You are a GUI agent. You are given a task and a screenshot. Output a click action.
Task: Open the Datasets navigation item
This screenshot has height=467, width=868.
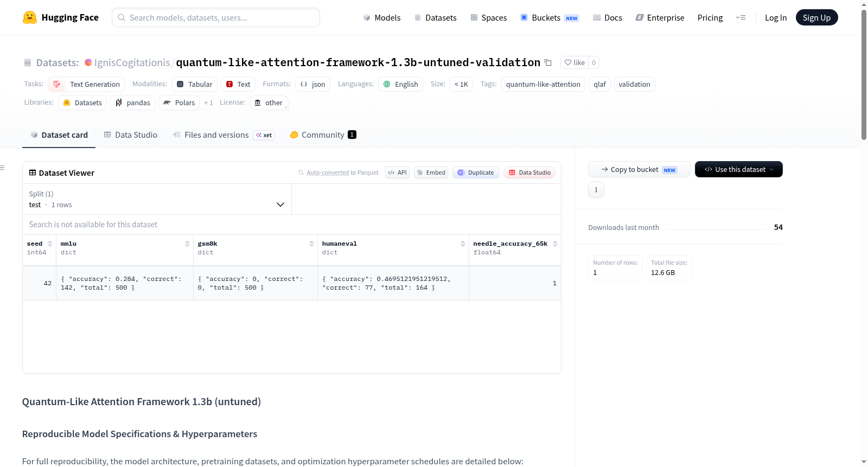coord(436,17)
